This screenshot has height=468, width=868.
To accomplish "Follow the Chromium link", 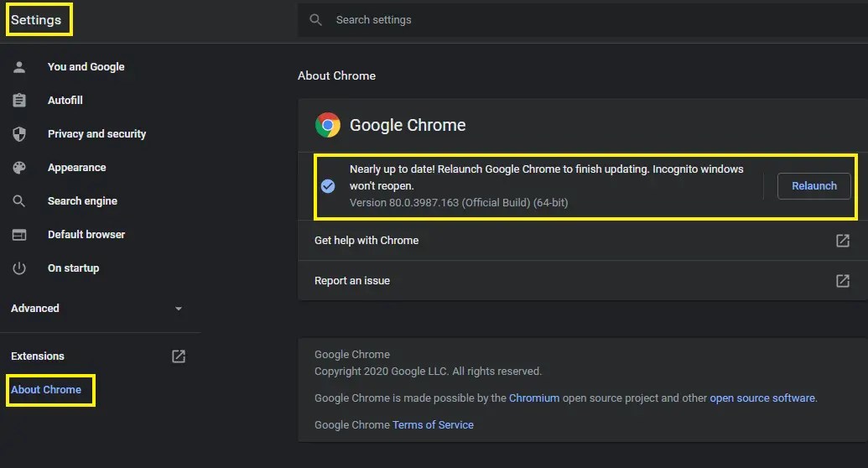I will tap(534, 398).
